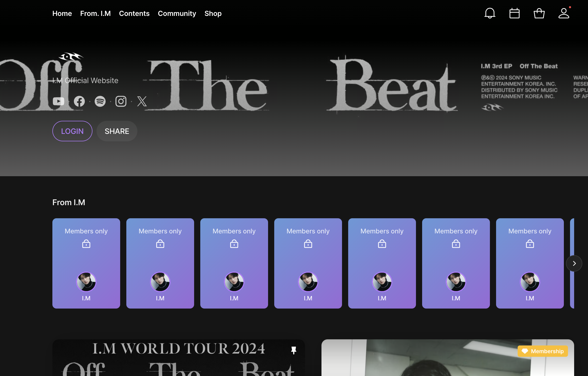Click the I.M Official Website title text

pyautogui.click(x=85, y=81)
